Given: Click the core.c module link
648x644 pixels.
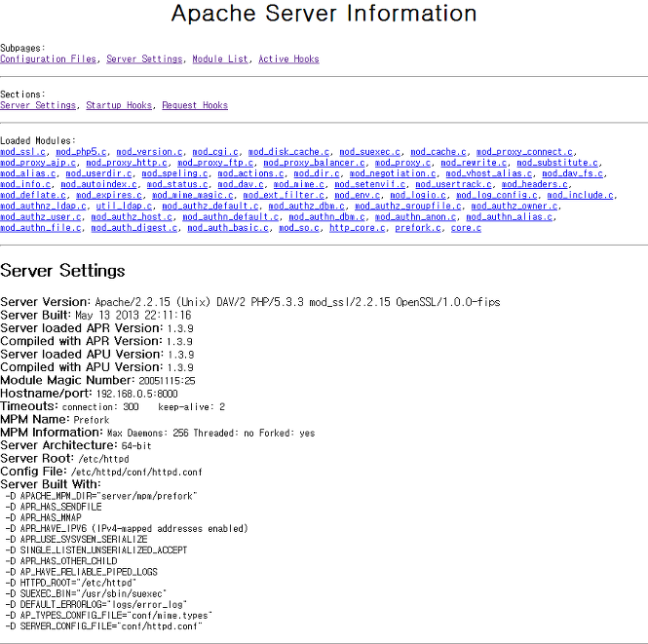Looking at the screenshot, I should click(466, 228).
